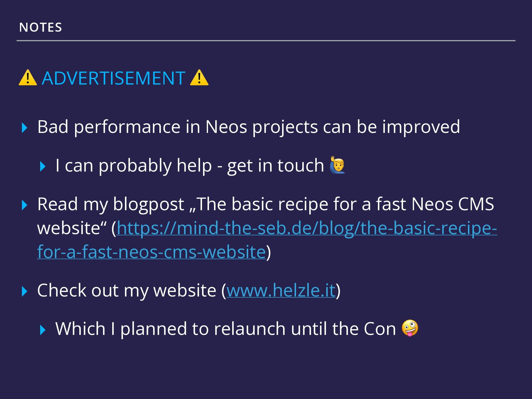Click bullet arrow before 'Bad performance'
The height and width of the screenshot is (399, 532).
tap(25, 128)
